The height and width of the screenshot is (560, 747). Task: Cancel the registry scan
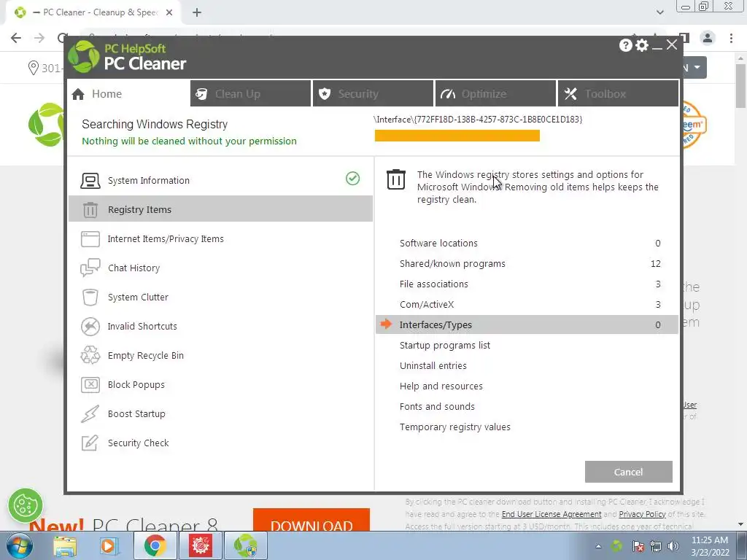(628, 472)
